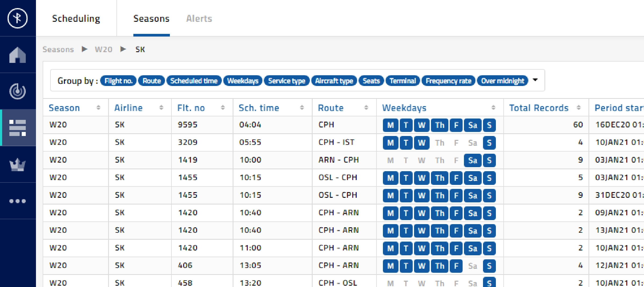Select the flight 9595 CPH row
Image resolution: width=644 pixels, height=287 pixels.
268,125
